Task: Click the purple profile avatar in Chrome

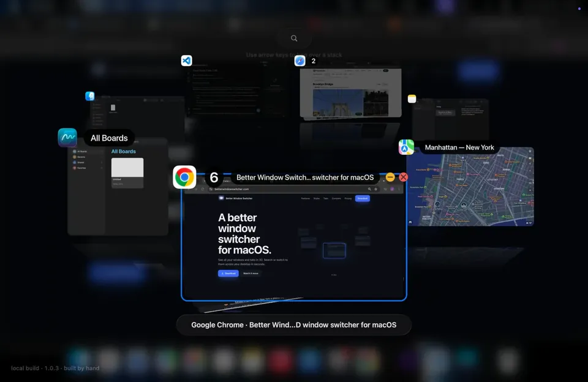Action: click(392, 189)
